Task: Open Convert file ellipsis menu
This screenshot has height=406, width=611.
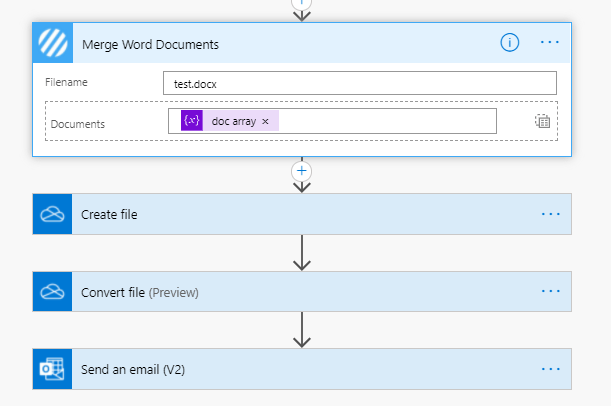Action: point(550,291)
